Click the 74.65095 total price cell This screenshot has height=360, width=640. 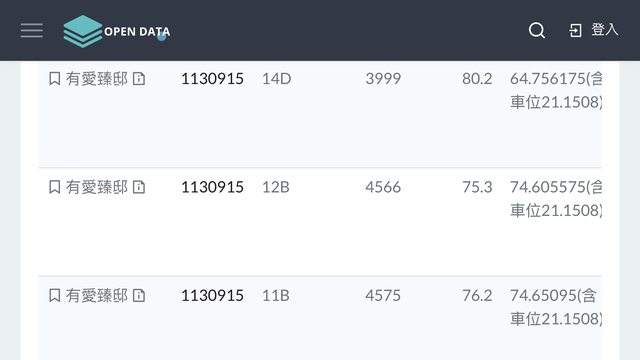[x=556, y=307]
